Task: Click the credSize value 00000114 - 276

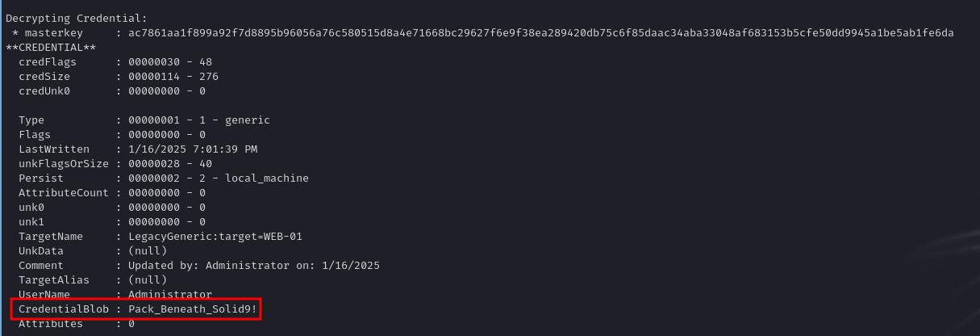Action: click(x=167, y=77)
